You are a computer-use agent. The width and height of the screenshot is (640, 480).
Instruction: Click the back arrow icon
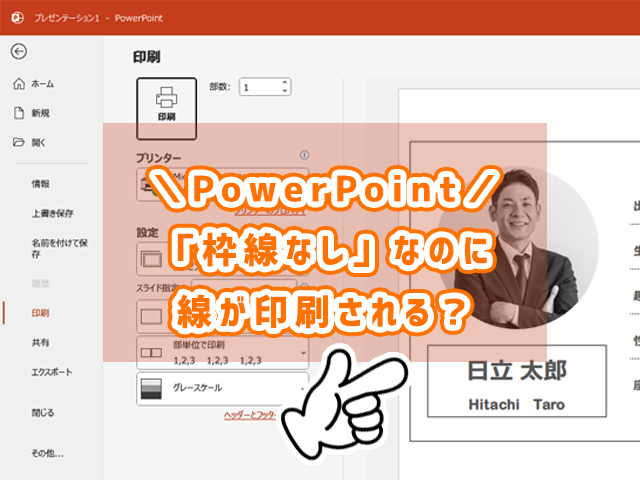click(19, 52)
